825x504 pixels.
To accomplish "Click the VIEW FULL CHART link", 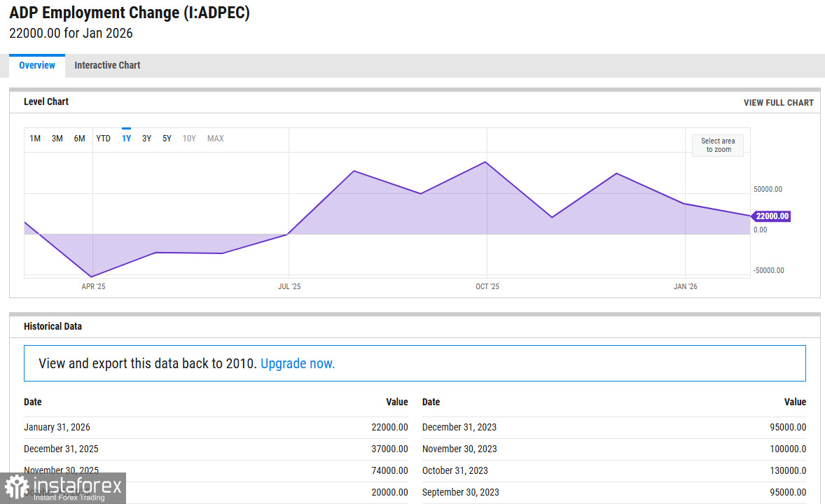I will tap(778, 103).
